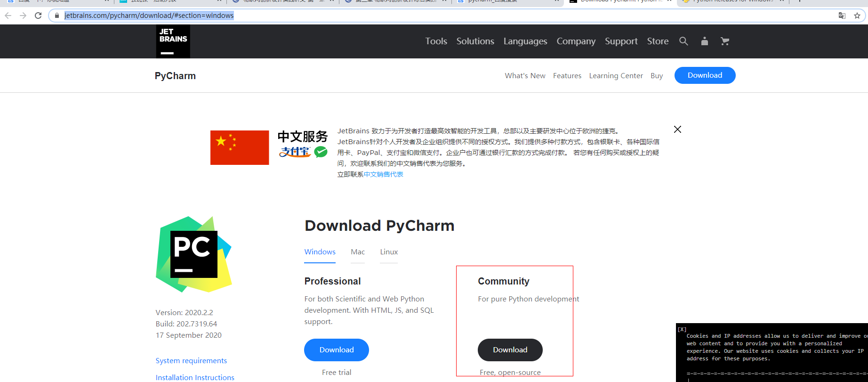Open the Tools menu in header

[x=436, y=41]
